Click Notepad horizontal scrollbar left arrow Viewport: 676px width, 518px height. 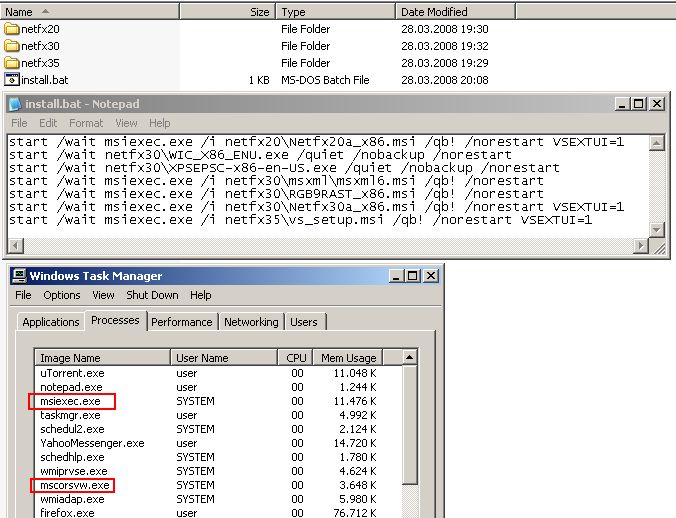point(16,246)
